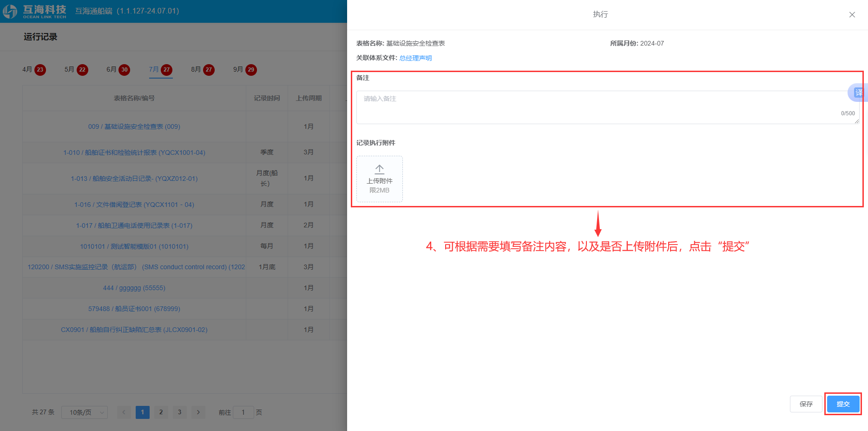Click the 上传周期 column header

tap(309, 98)
